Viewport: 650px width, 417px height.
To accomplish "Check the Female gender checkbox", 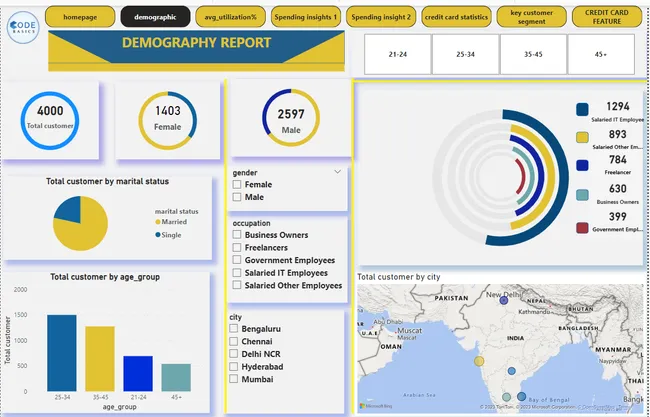I will point(237,184).
